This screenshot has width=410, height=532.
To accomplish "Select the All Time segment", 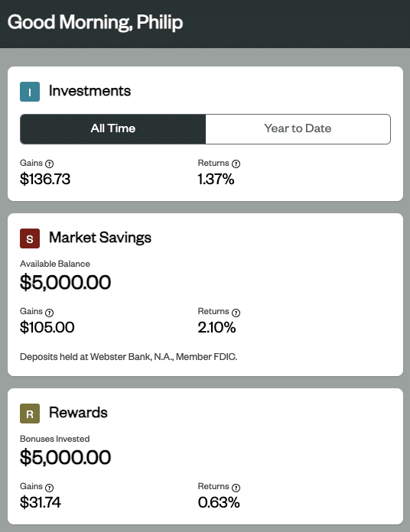I will [x=113, y=129].
